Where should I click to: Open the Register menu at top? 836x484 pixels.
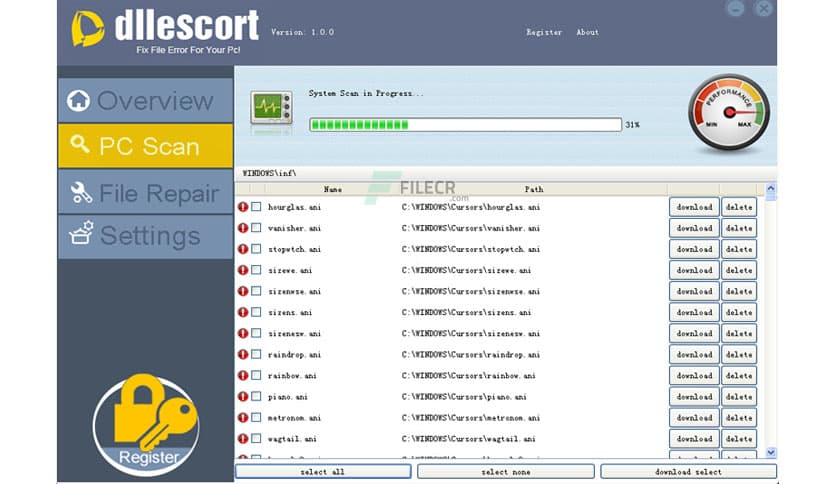click(x=544, y=32)
